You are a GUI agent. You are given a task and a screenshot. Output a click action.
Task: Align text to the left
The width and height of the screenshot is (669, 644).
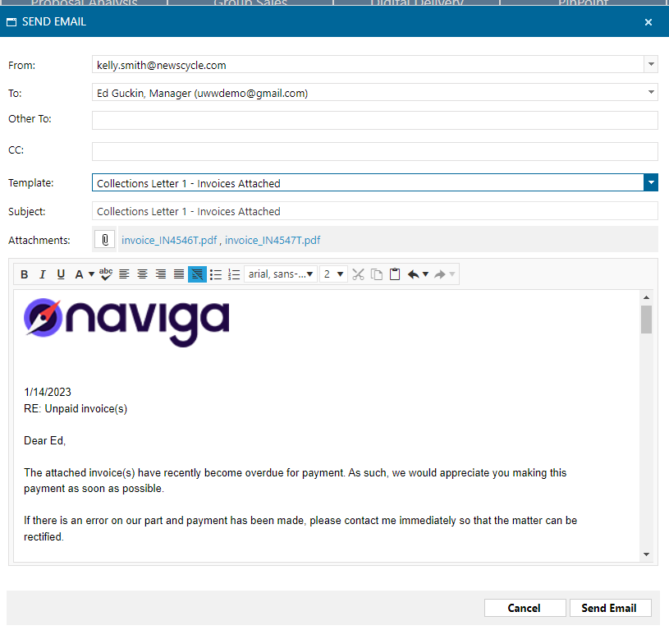(x=124, y=274)
